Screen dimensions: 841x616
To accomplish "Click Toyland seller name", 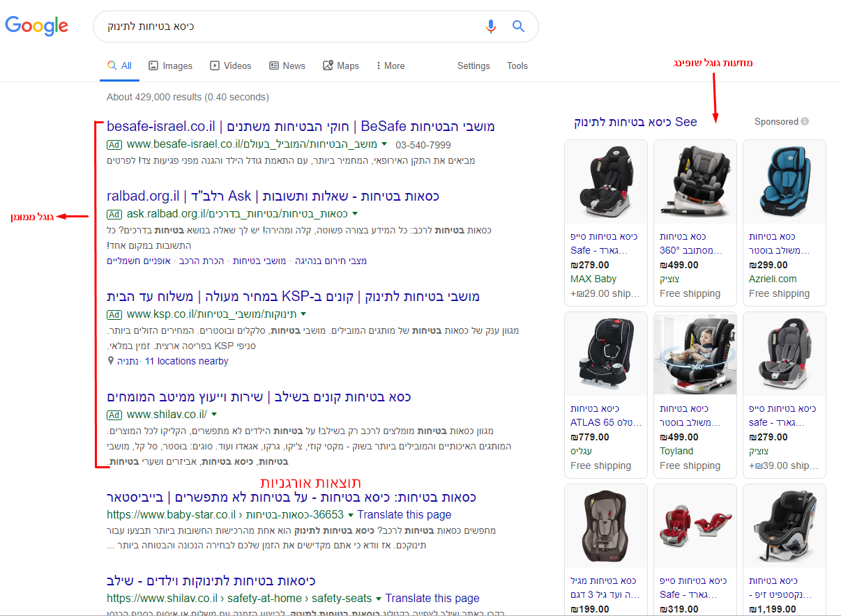I will (676, 451).
